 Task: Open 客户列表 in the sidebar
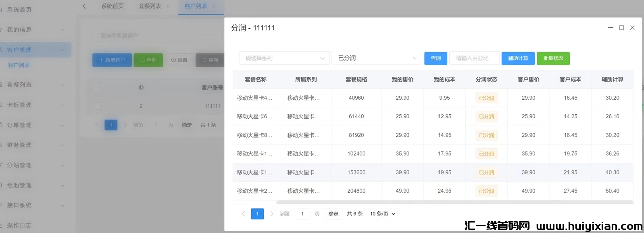click(19, 65)
